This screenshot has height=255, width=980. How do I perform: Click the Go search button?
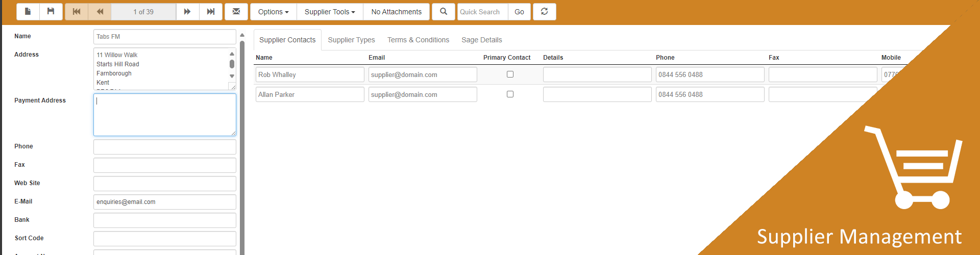(519, 12)
